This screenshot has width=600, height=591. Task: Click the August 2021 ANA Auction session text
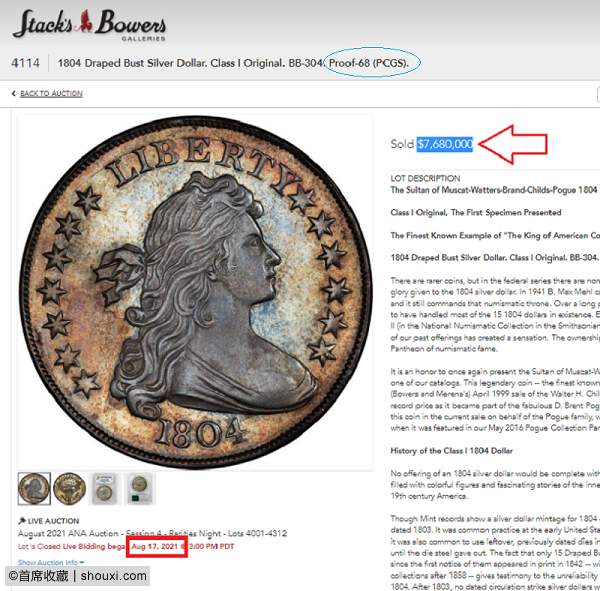coord(152,533)
